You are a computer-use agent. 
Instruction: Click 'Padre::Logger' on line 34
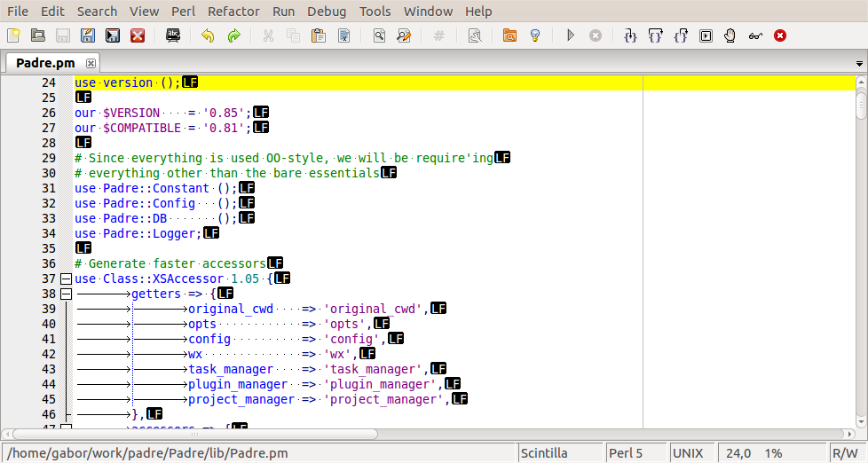point(149,233)
